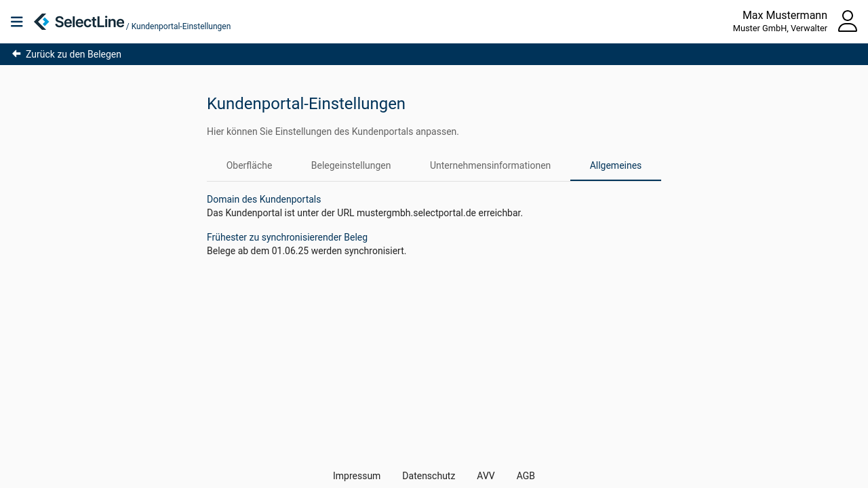Click the Kundenportal-Einstellungen breadcrumb
This screenshot has width=868, height=488.
pos(180,26)
